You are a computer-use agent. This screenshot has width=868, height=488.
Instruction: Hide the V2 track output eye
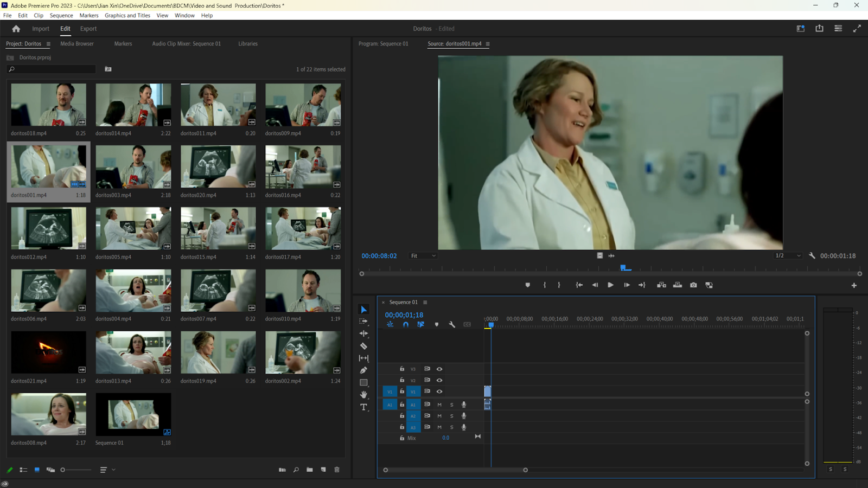pos(439,380)
